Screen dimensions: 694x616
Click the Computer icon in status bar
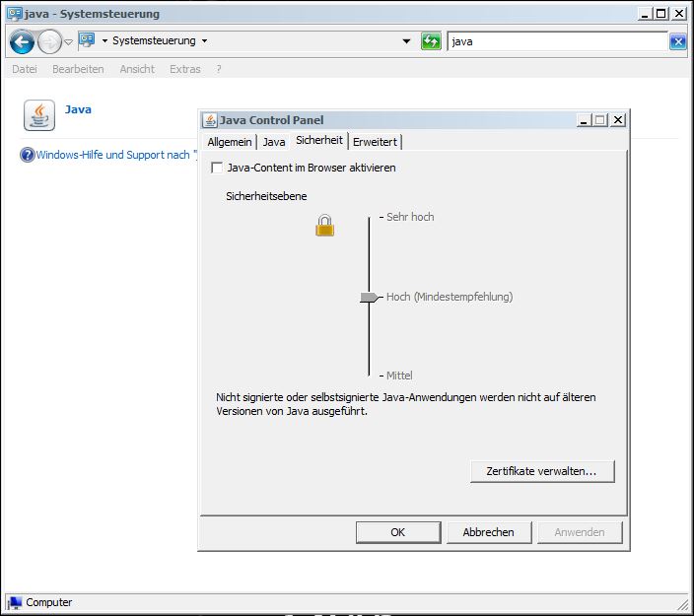click(x=16, y=602)
